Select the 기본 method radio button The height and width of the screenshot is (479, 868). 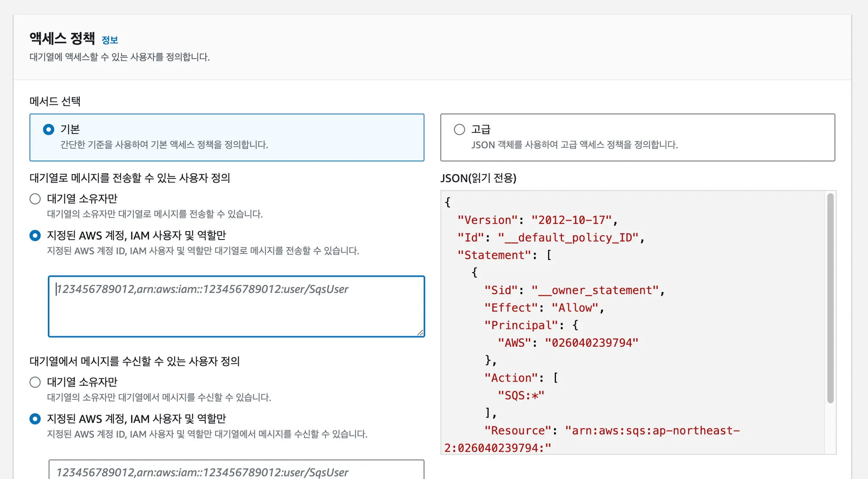click(49, 129)
